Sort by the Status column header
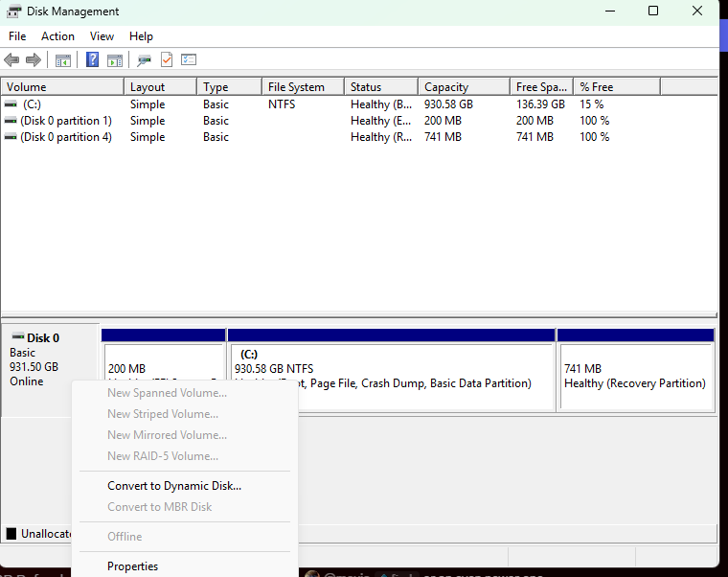The image size is (728, 577). [x=381, y=87]
